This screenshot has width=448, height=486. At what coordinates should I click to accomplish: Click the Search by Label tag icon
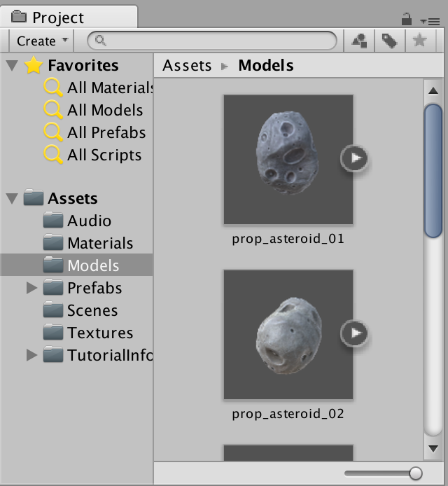[389, 41]
